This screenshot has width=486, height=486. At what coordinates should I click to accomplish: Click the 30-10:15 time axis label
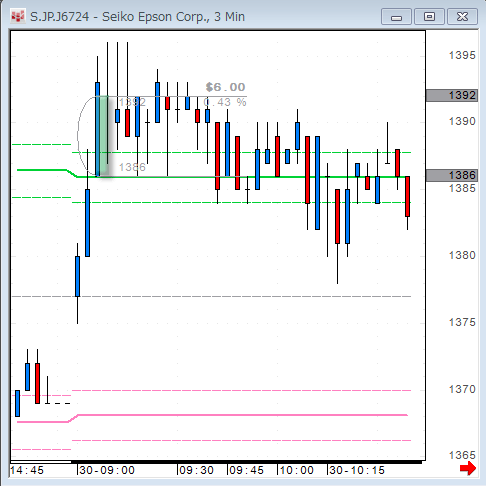(x=357, y=470)
